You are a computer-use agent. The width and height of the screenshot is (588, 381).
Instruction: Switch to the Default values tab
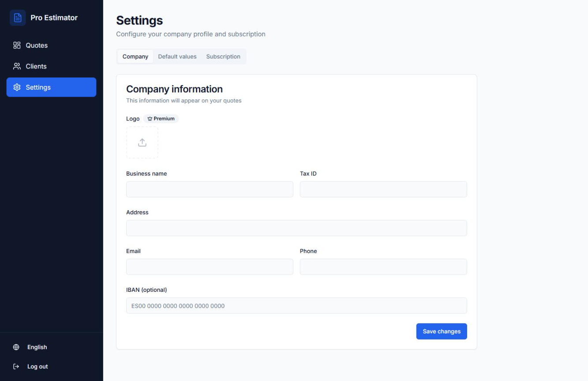point(177,57)
